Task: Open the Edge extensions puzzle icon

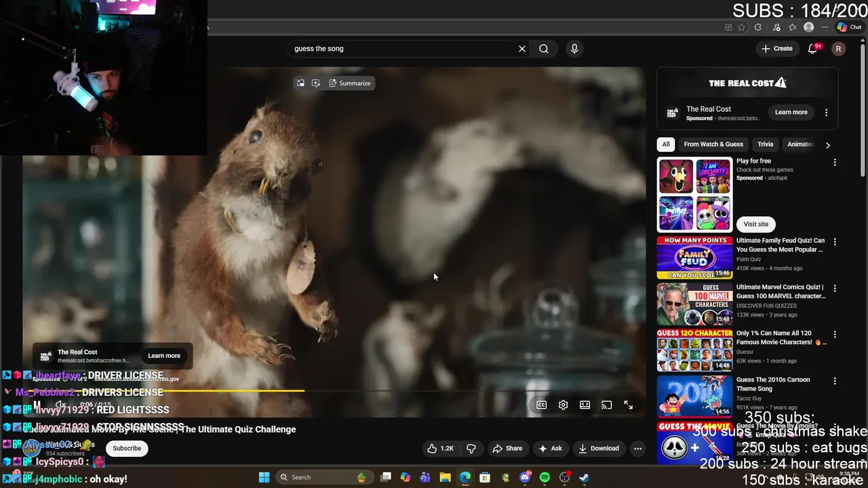Action: click(x=758, y=27)
